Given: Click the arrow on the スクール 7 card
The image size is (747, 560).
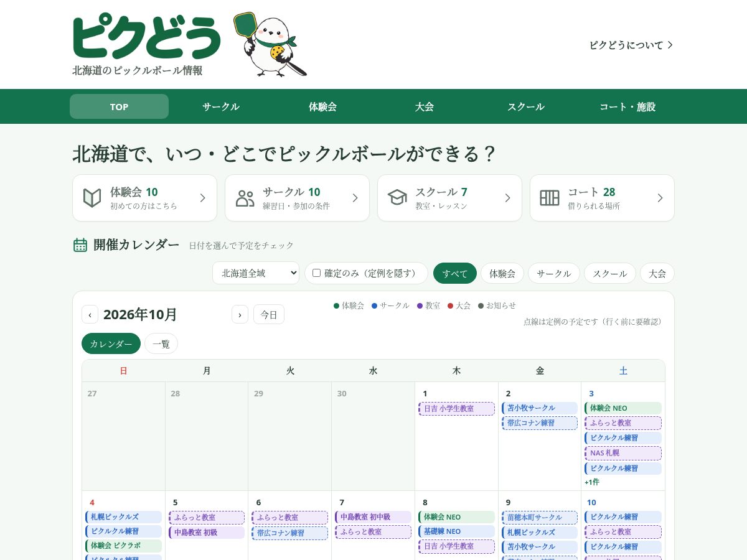Looking at the screenshot, I should click(x=507, y=198).
